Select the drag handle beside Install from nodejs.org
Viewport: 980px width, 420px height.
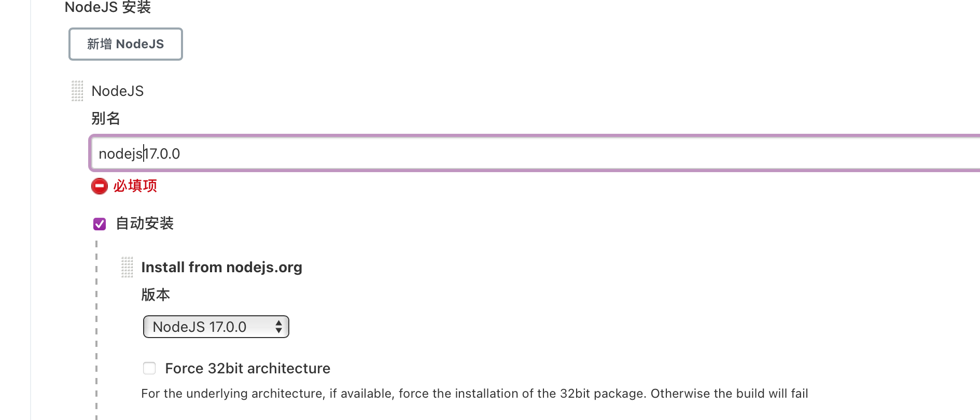127,267
